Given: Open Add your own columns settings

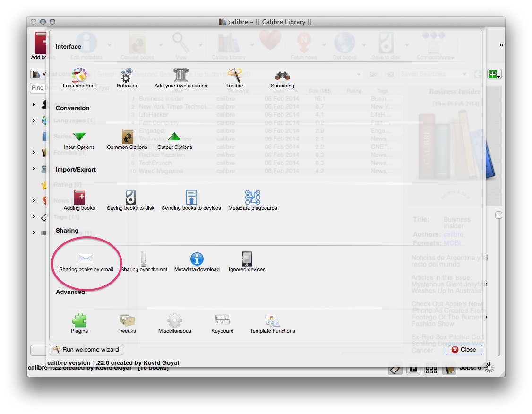Looking at the screenshot, I should click(x=181, y=78).
